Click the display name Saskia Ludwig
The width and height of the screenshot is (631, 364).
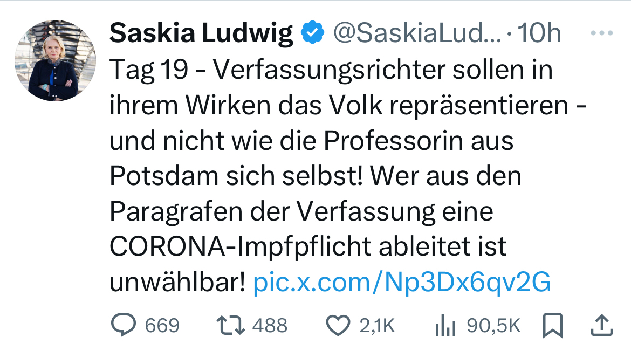click(x=201, y=33)
